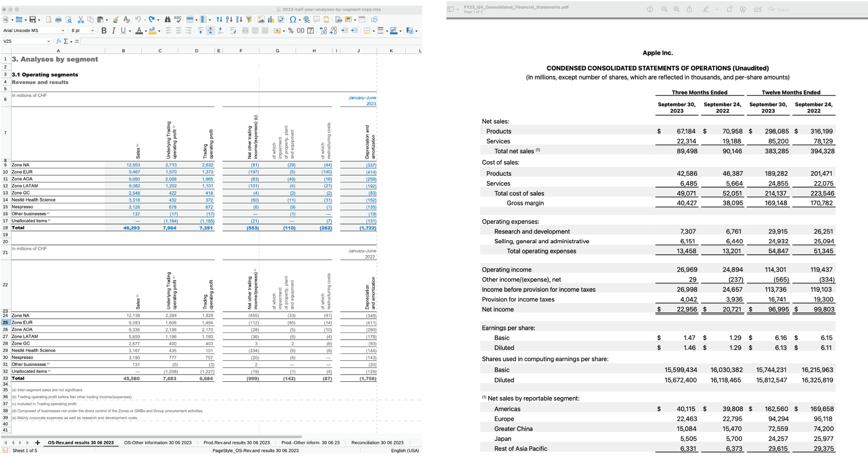
Task: Open the 8 pt font size dropdown
Action: click(92, 30)
